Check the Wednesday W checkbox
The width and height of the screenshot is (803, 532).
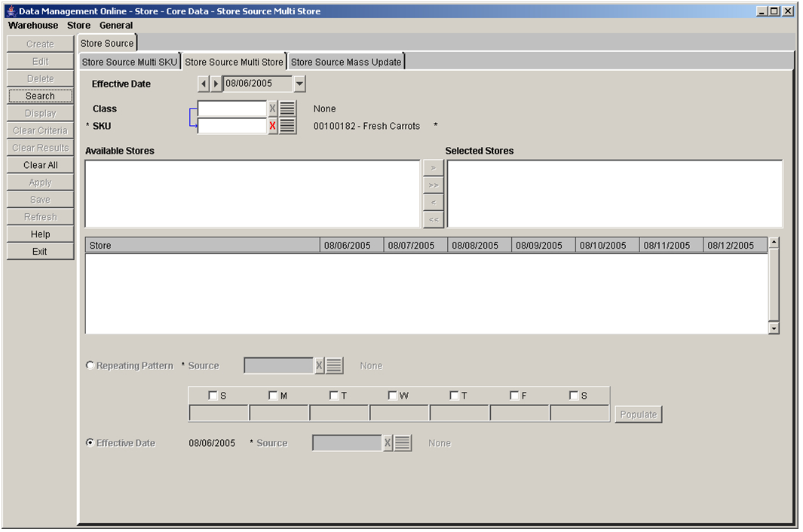(x=392, y=396)
